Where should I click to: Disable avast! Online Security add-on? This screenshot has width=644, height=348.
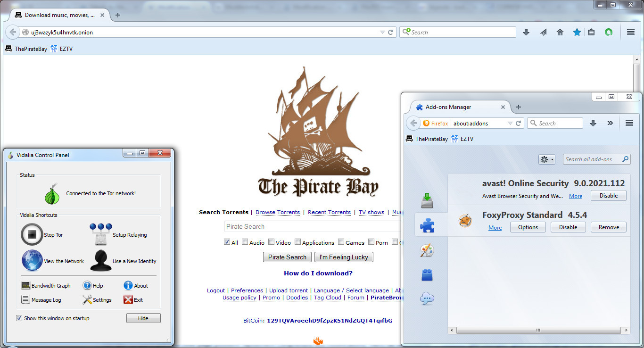coord(608,196)
